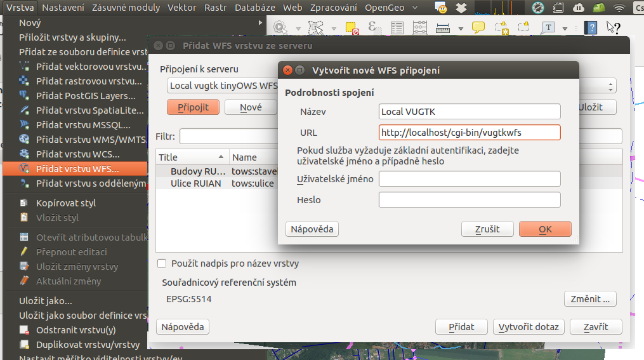Screen dimensions: 644x360
Task: Activate the What's This help cursor
Action: click(x=613, y=27)
